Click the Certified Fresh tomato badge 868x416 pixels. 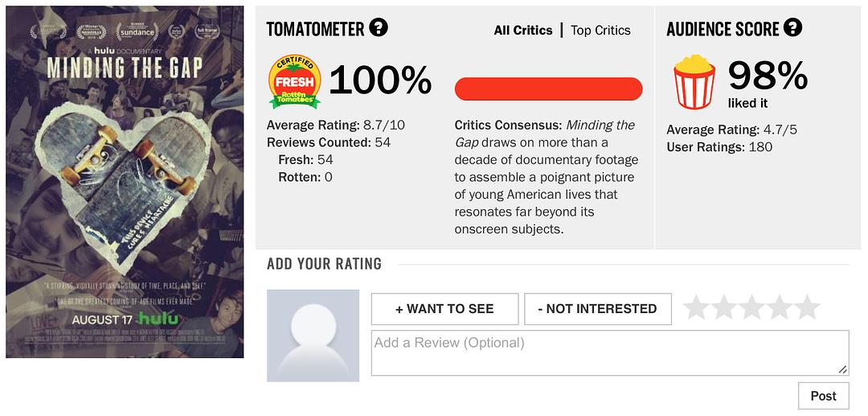coord(294,82)
